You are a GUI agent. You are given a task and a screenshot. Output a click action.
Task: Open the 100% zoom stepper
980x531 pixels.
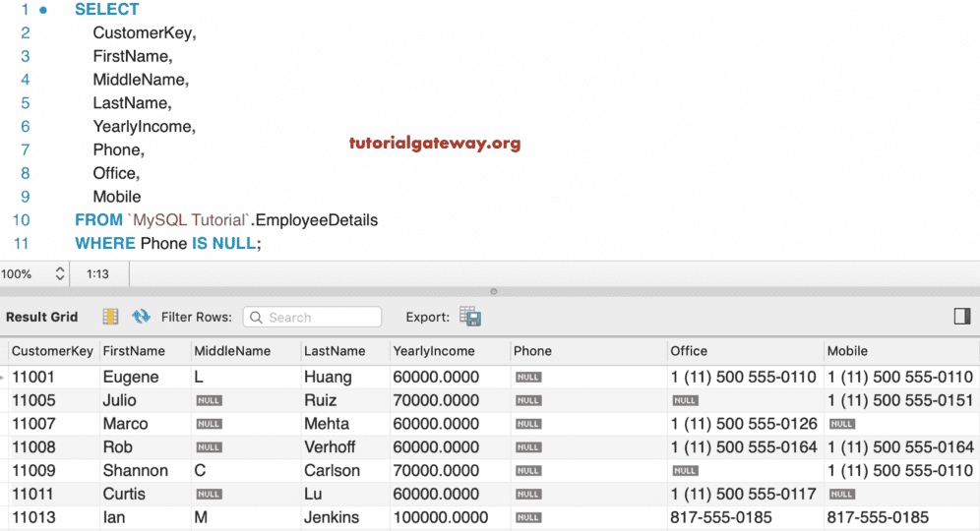(x=60, y=273)
